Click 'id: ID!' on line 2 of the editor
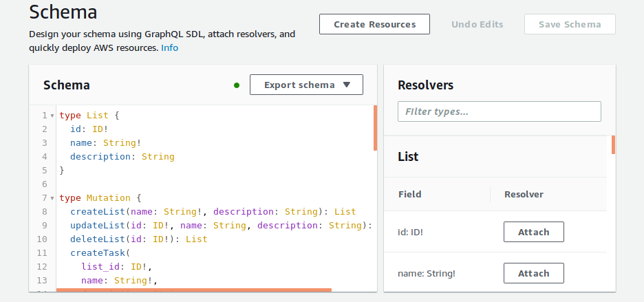This screenshot has height=302, width=644. click(x=89, y=129)
